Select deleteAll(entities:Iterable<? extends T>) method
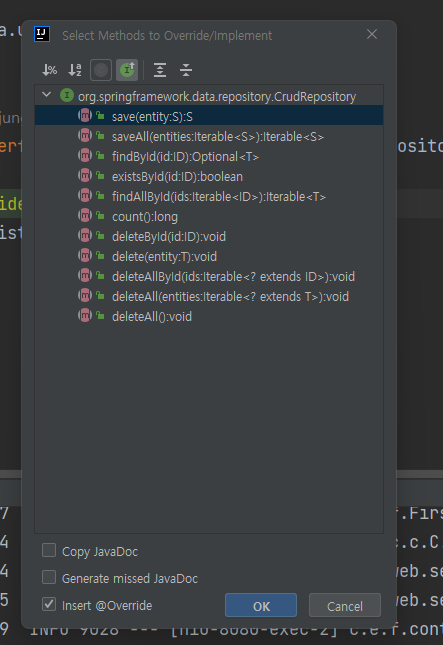The width and height of the screenshot is (443, 645). [x=209, y=297]
